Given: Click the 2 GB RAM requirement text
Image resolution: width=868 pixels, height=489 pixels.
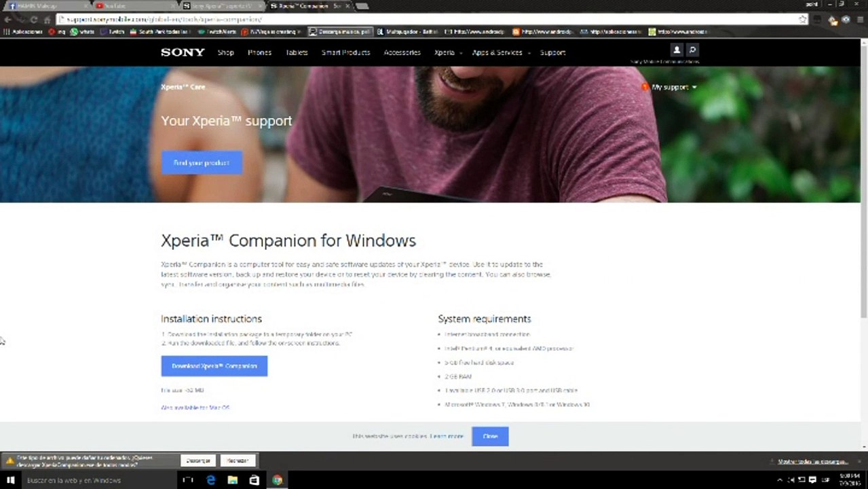Looking at the screenshot, I should 458,376.
